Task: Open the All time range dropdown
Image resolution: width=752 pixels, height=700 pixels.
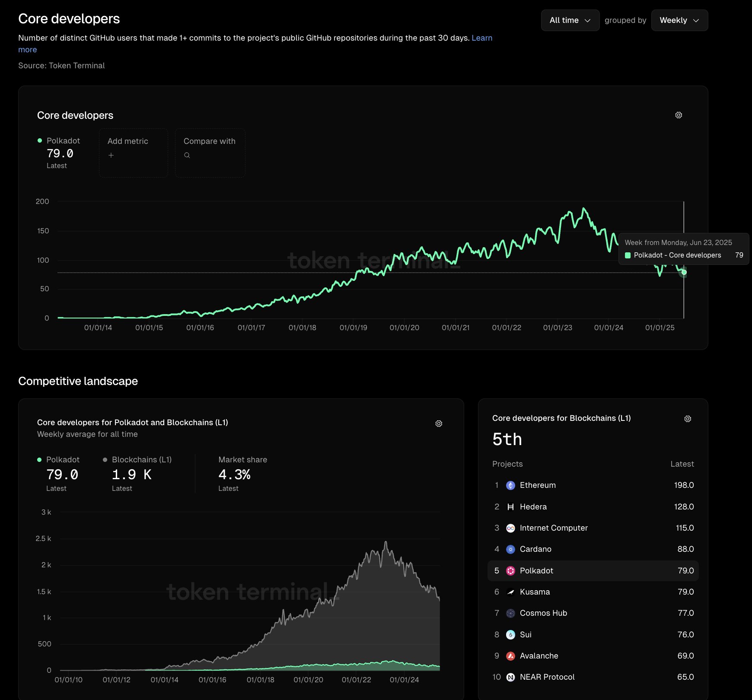Action: (570, 20)
